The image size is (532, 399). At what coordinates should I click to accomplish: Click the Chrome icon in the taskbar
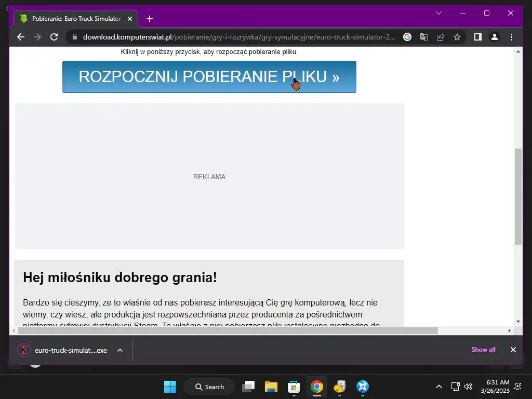pyautogui.click(x=316, y=387)
